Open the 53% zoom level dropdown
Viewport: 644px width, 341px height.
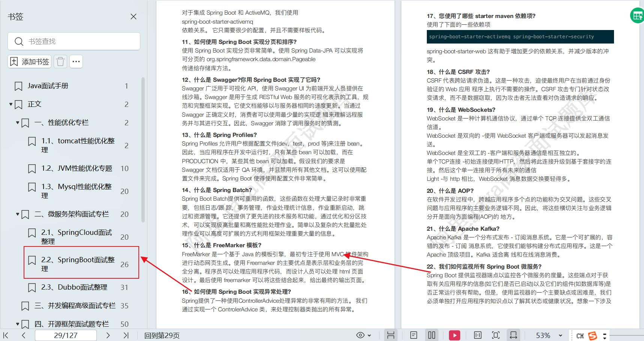[560, 335]
